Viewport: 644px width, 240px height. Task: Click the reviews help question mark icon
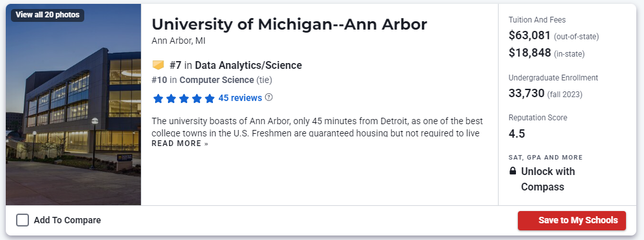point(269,98)
